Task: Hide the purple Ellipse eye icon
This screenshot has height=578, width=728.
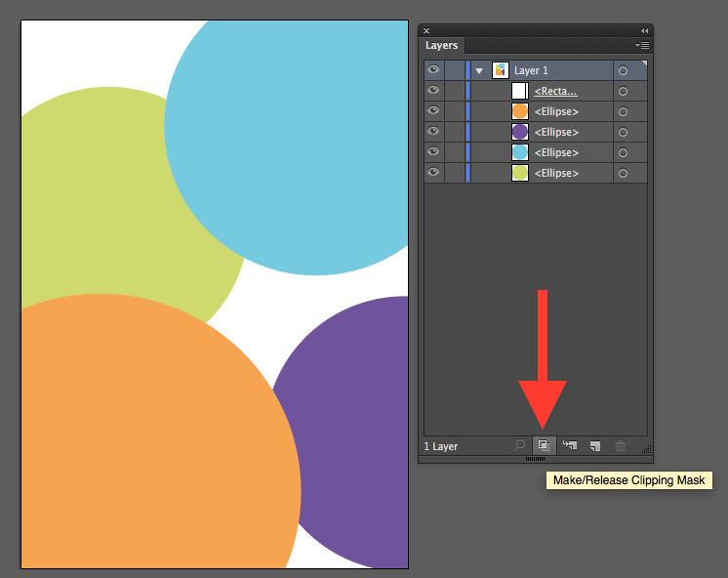Action: (433, 131)
